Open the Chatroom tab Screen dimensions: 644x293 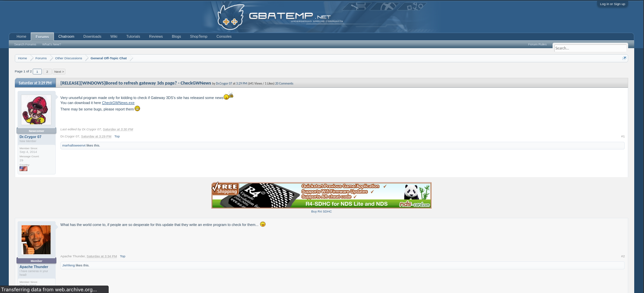click(66, 36)
